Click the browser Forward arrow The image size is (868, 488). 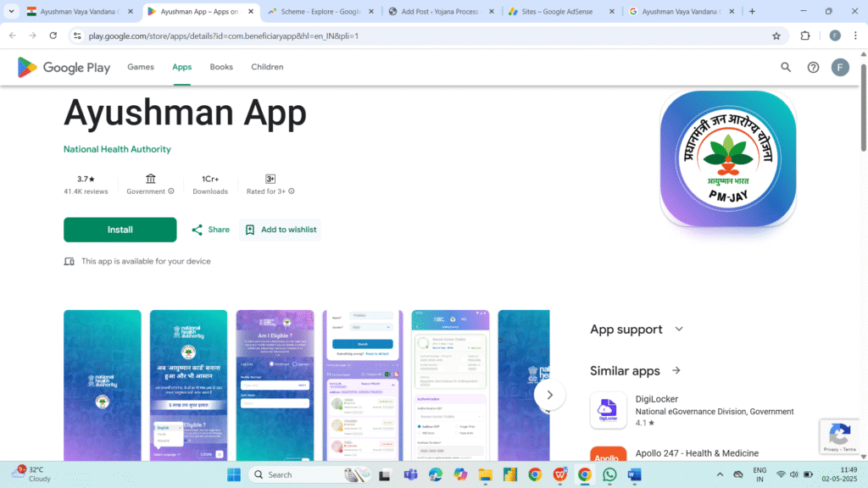coord(33,36)
